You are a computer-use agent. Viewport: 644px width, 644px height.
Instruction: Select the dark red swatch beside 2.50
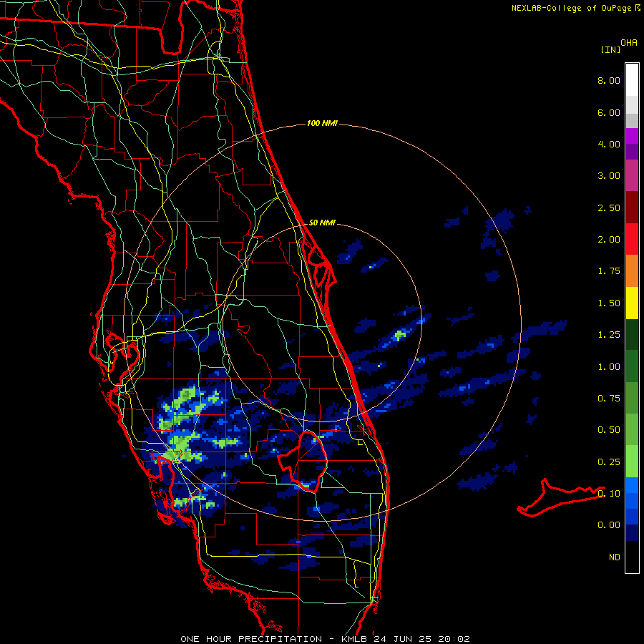point(632,208)
